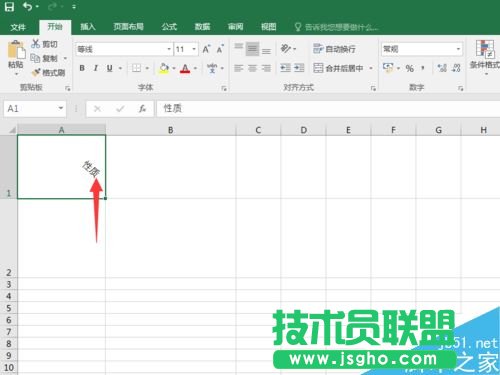Click the Decrease Font Size icon

(x=220, y=49)
